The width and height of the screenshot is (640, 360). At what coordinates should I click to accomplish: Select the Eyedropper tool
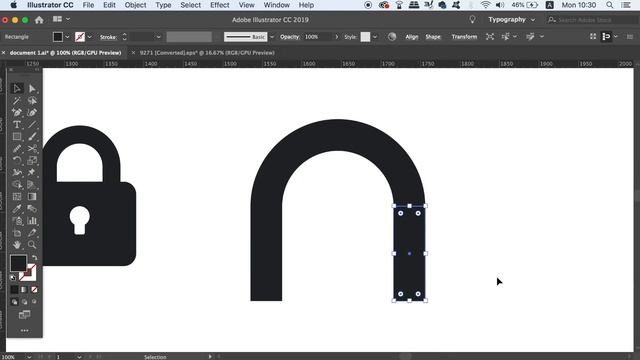click(17, 209)
